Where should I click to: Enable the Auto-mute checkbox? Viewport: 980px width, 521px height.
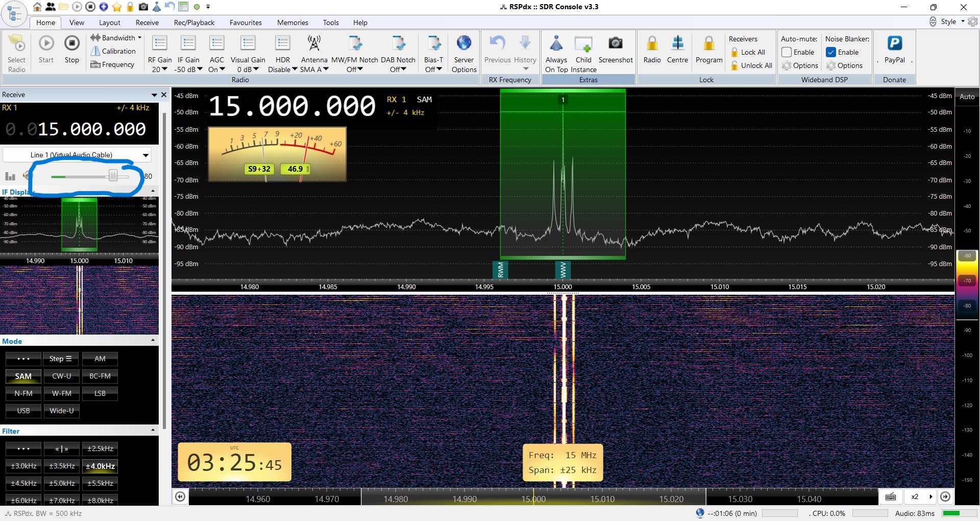[787, 52]
